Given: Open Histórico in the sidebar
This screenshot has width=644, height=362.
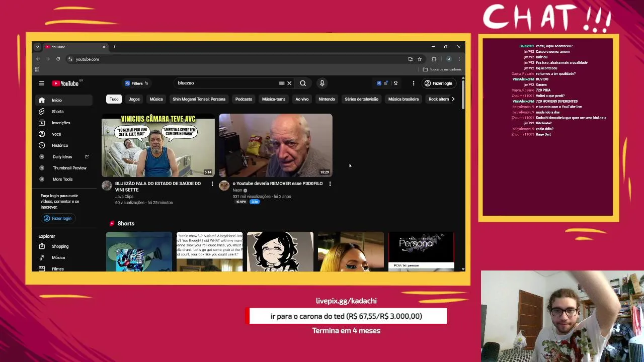Looking at the screenshot, I should coord(64,145).
